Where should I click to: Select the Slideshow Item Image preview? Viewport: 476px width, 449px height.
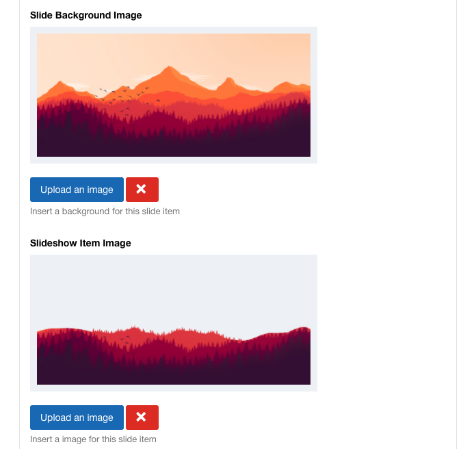click(174, 323)
